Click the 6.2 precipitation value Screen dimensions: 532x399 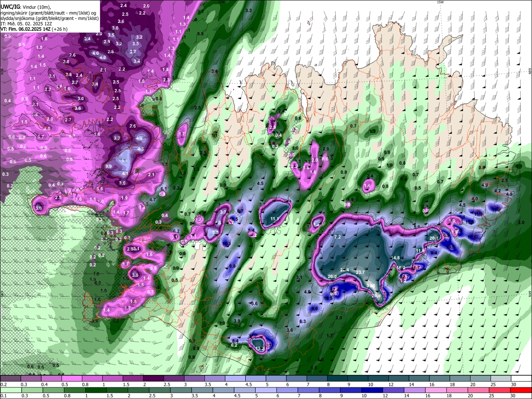click(176, 231)
